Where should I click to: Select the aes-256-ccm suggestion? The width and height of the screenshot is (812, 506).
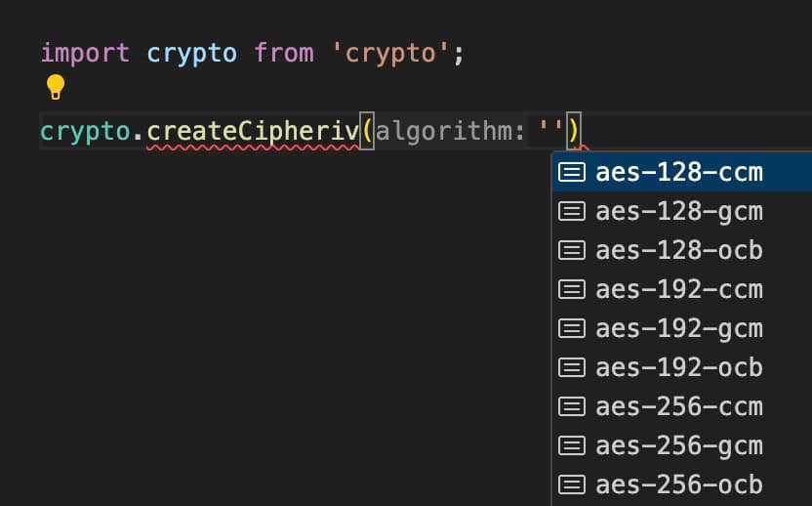click(x=682, y=407)
